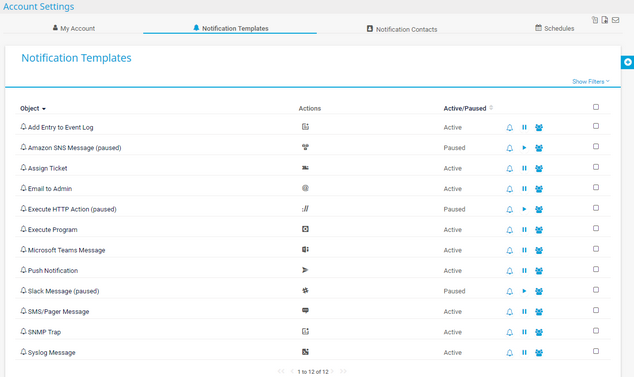Screen dimensions: 634x377
Task: Expand the Show Filters dropdown
Action: (x=591, y=82)
